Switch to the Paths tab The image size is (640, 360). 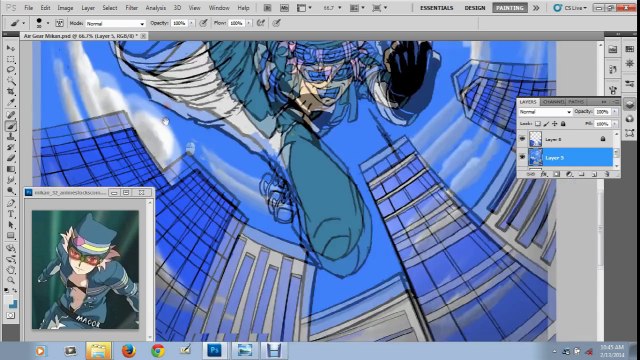click(x=576, y=102)
